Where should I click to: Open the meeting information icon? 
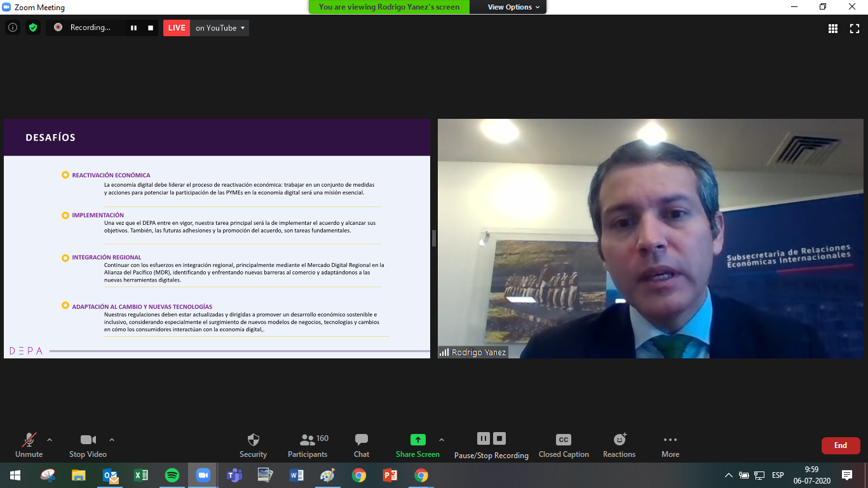[13, 27]
